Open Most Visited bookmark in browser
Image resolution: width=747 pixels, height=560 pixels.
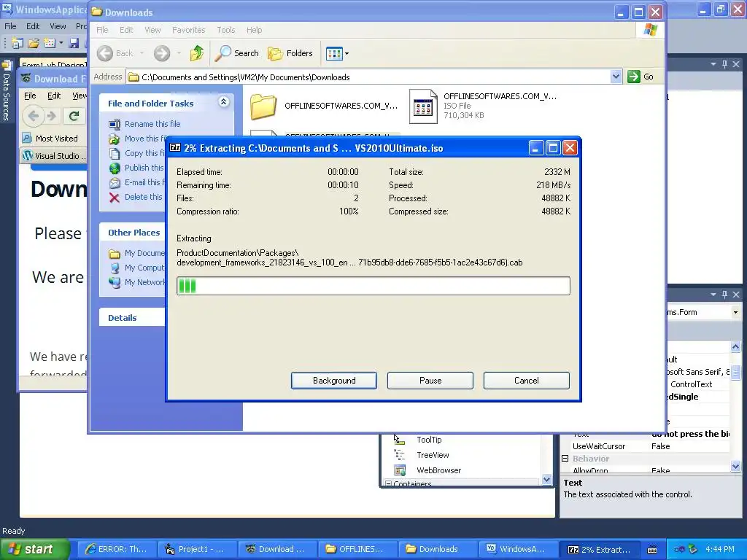(x=50, y=139)
